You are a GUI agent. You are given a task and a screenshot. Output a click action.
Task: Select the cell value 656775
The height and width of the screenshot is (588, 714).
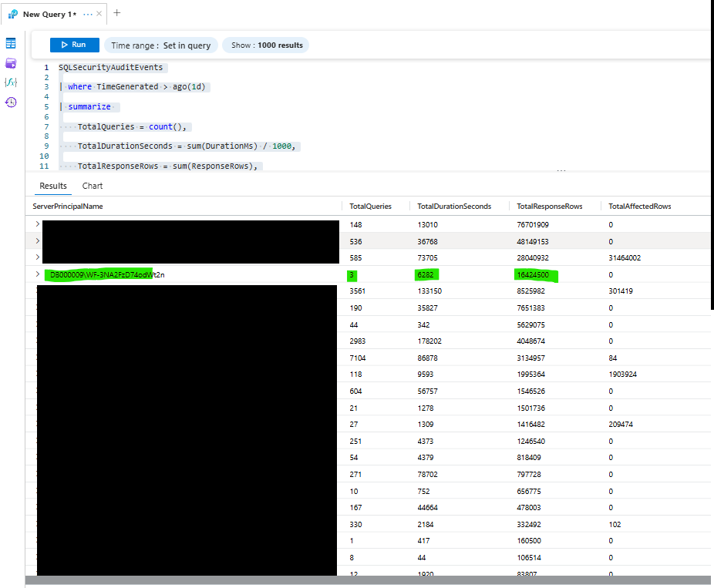pos(529,492)
